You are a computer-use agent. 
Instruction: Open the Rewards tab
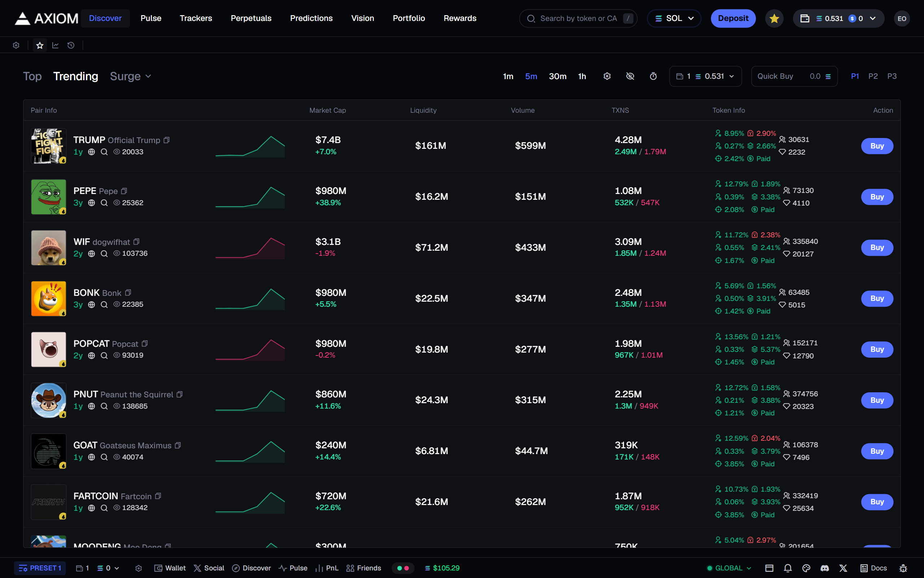tap(460, 18)
